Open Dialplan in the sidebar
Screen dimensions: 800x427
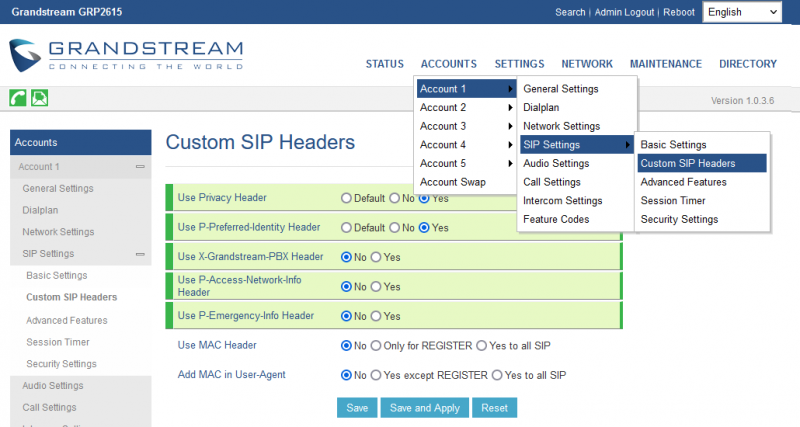pos(40,210)
